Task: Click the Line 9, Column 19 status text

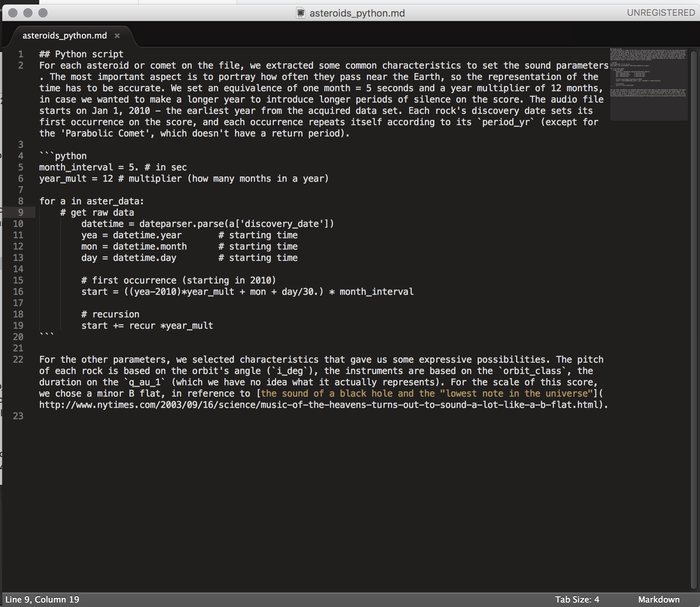Action: click(42, 599)
